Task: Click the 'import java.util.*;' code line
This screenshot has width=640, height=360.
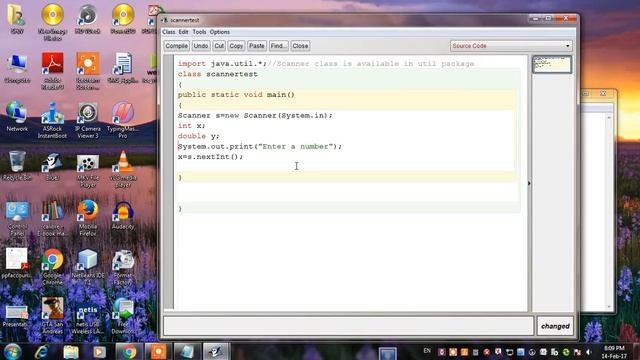Action: pyautogui.click(x=223, y=64)
